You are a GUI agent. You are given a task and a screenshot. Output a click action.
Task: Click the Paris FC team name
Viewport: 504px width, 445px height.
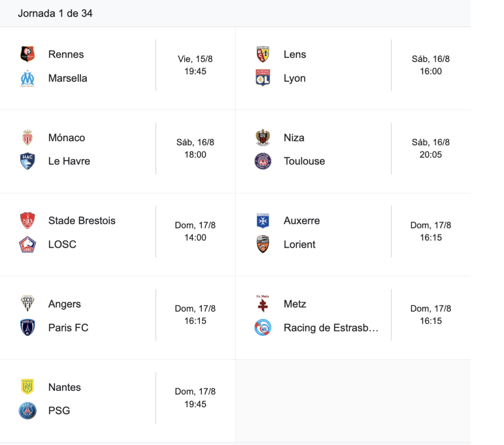pos(68,327)
